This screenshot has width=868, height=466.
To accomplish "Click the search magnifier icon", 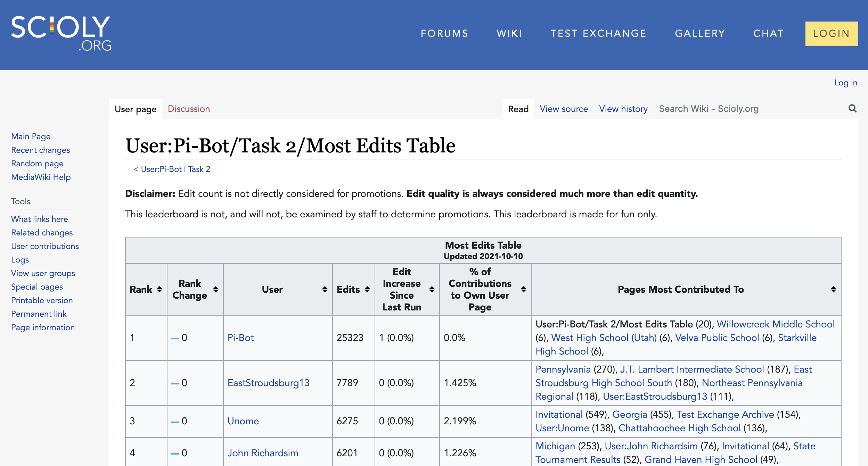I will point(852,109).
